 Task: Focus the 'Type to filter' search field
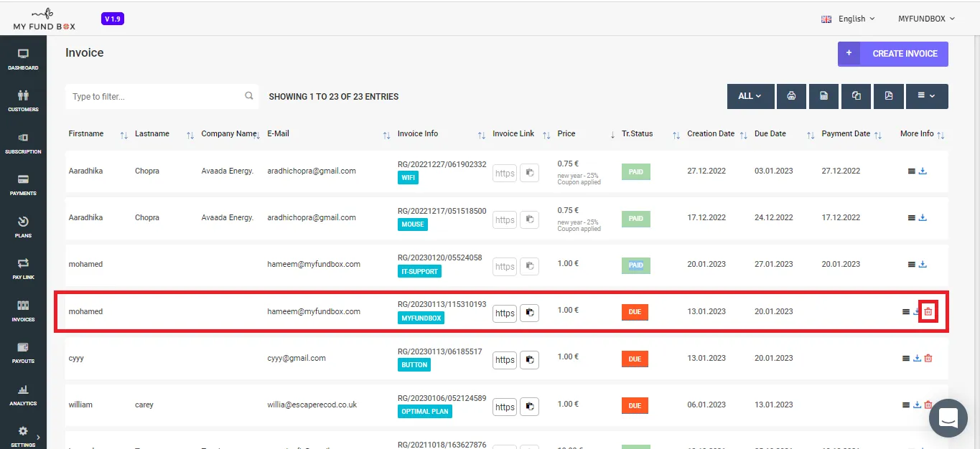pos(162,96)
